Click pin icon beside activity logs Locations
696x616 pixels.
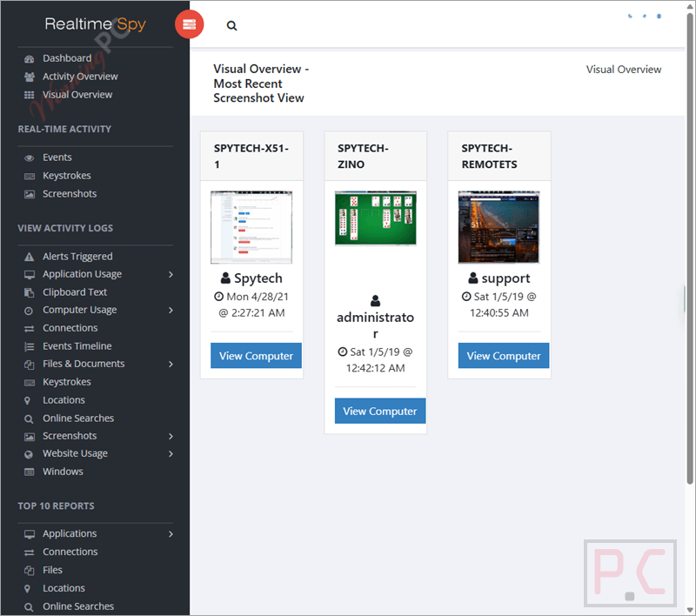[x=28, y=401]
